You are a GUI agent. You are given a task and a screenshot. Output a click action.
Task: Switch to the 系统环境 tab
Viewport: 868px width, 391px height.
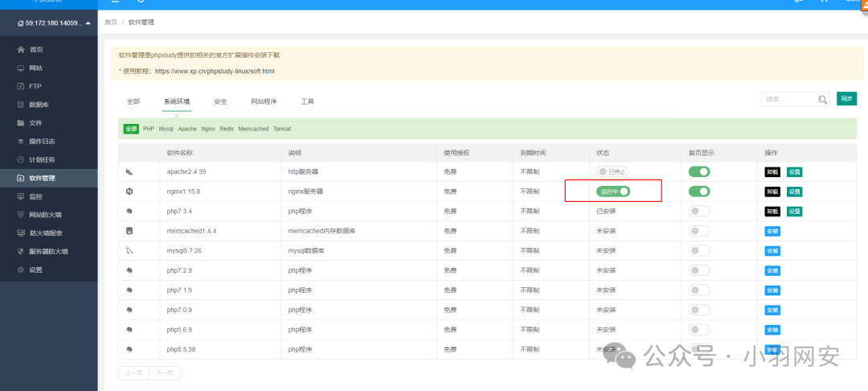[177, 102]
